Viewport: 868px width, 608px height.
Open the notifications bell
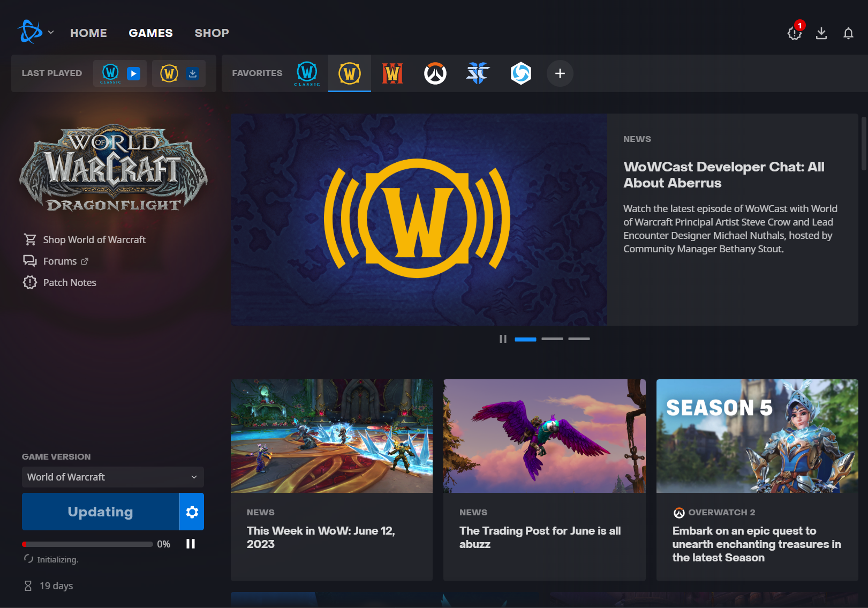point(848,33)
